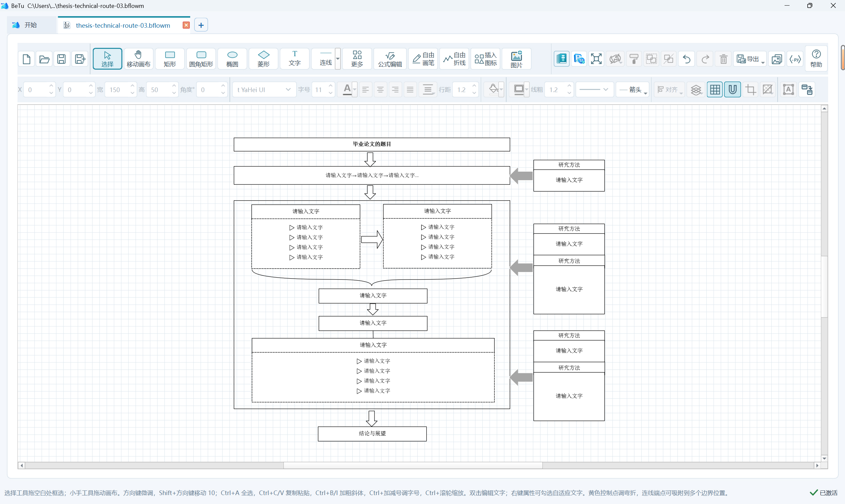The height and width of the screenshot is (504, 845).
Task: Pick the 菱形 diamond tool
Action: pyautogui.click(x=263, y=59)
